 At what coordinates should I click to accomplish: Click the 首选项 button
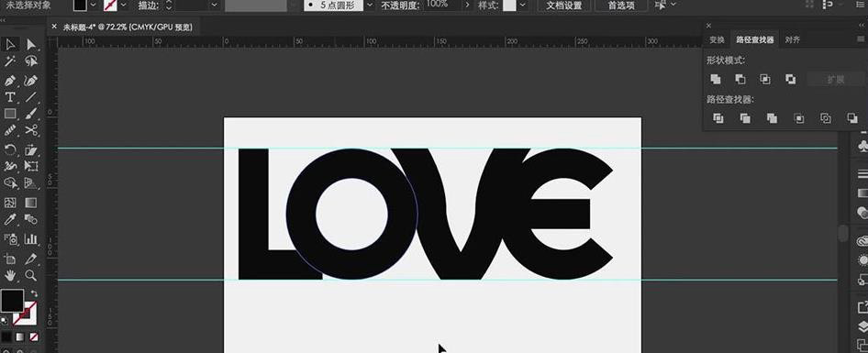point(620,5)
